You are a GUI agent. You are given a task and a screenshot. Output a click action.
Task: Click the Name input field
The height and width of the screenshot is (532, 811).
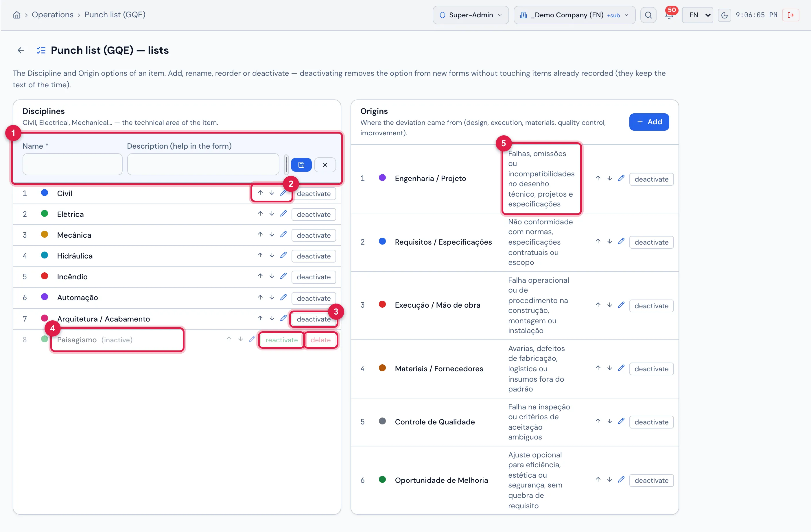[x=72, y=164]
